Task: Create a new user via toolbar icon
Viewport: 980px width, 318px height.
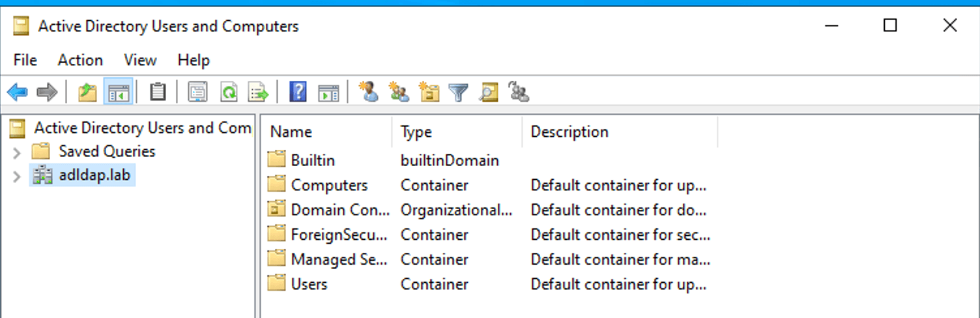Action: pyautogui.click(x=368, y=92)
